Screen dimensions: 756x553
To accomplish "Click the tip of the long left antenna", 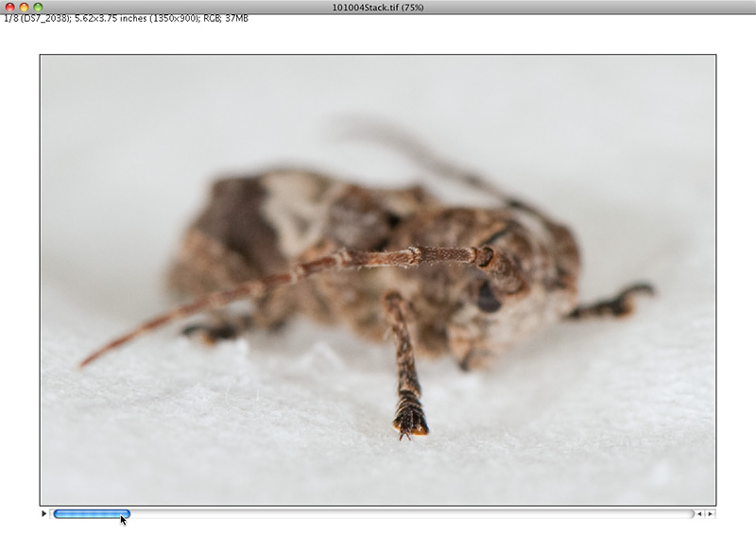I will [85, 362].
